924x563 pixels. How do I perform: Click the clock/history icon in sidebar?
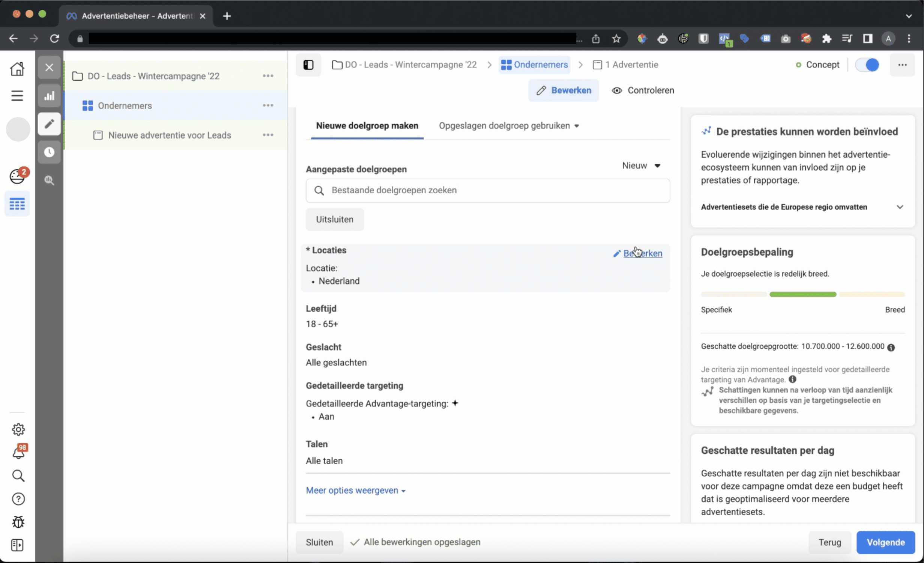(50, 152)
